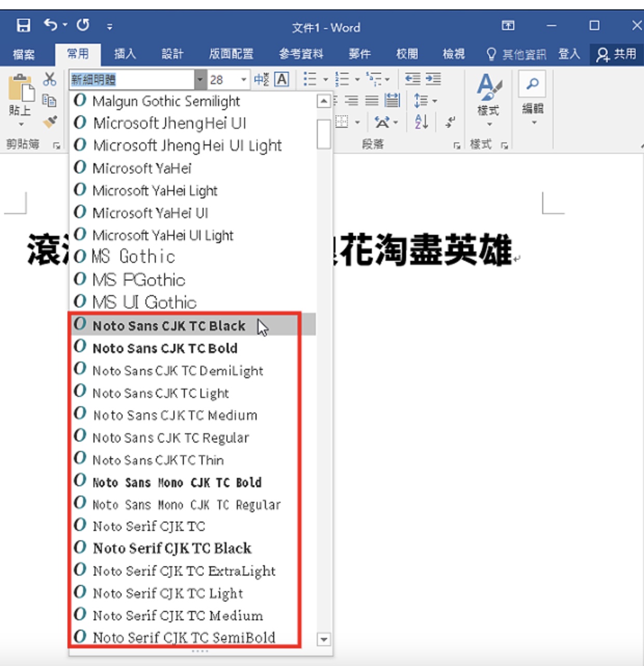Click the Format Painter brush icon
The width and height of the screenshot is (644, 666).
(50, 121)
